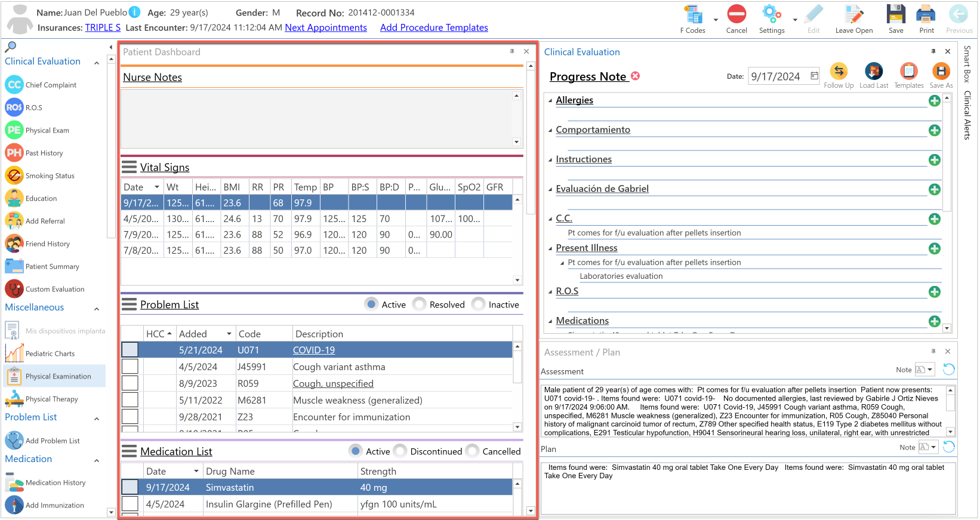Open Pediatric Charts sidebar item

41,353
